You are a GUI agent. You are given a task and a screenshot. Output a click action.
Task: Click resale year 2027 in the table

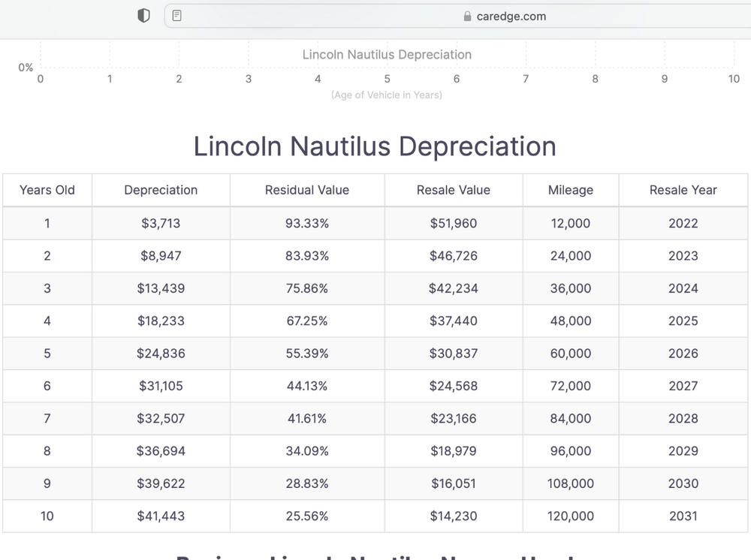point(683,386)
